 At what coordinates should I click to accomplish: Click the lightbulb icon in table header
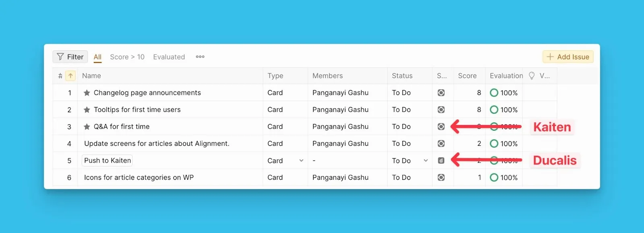(532, 76)
